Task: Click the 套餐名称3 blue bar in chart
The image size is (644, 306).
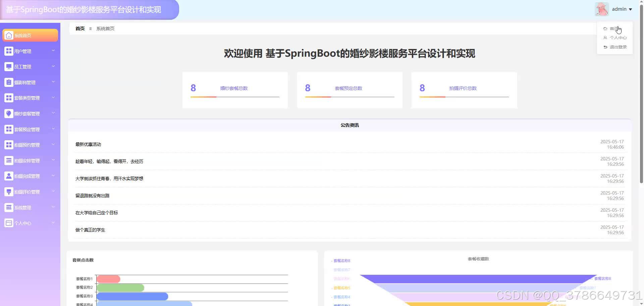Action: [132, 296]
